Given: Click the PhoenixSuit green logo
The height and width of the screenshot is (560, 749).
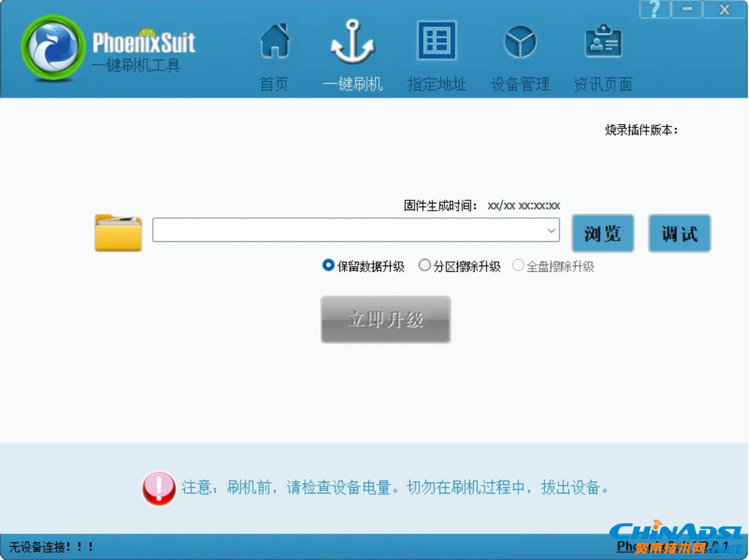Looking at the screenshot, I should pyautogui.click(x=53, y=48).
